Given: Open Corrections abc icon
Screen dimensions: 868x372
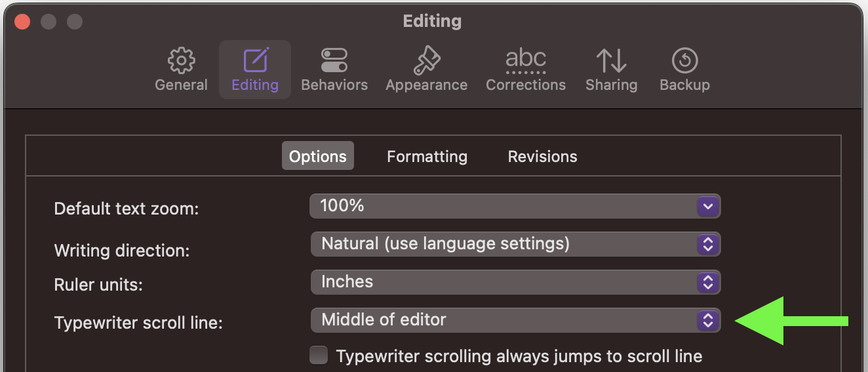Looking at the screenshot, I should 526,61.
